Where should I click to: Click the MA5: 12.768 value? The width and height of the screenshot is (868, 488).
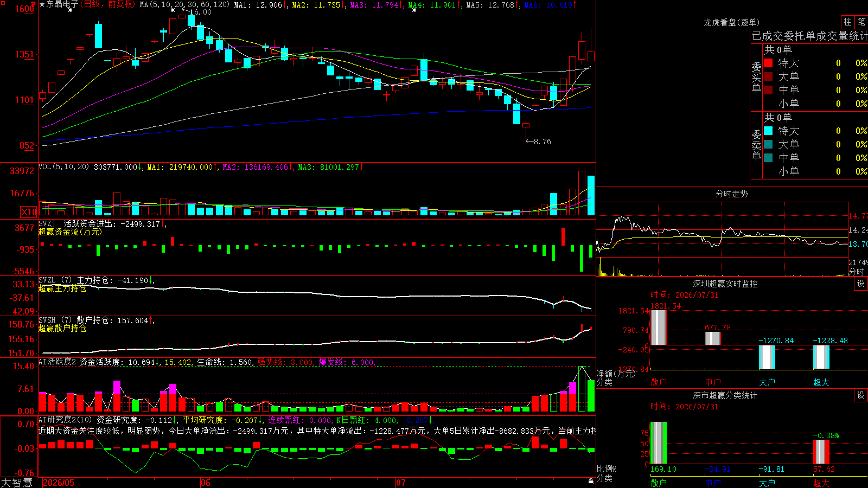click(x=490, y=4)
